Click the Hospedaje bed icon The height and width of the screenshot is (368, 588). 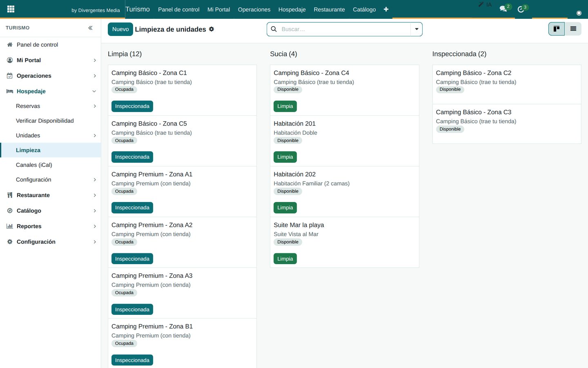10,91
